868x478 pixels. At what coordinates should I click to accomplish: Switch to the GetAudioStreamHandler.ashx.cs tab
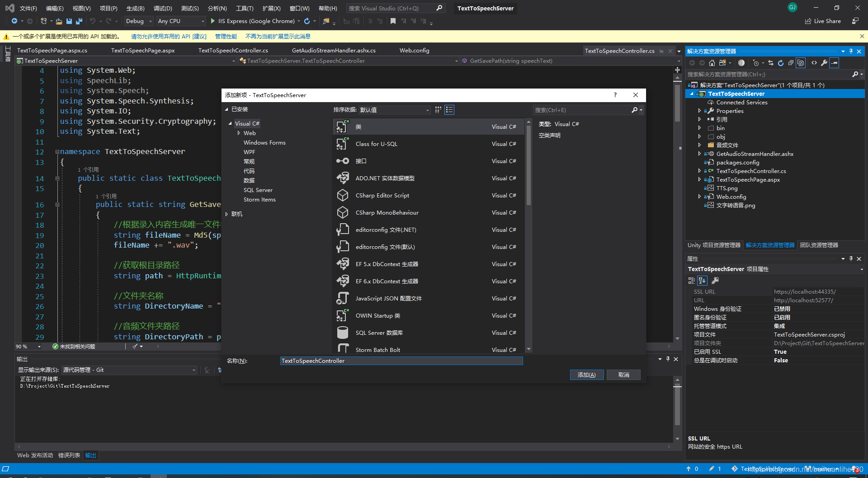pyautogui.click(x=334, y=50)
